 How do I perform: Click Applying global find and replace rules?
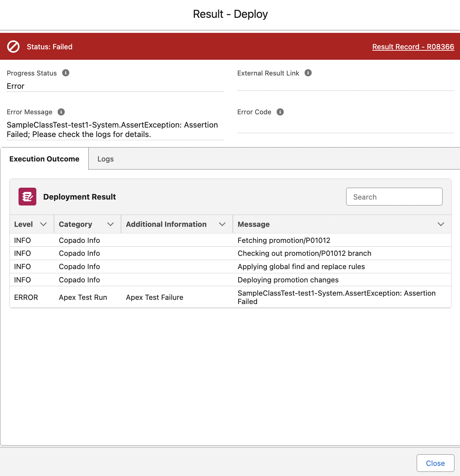tap(301, 267)
